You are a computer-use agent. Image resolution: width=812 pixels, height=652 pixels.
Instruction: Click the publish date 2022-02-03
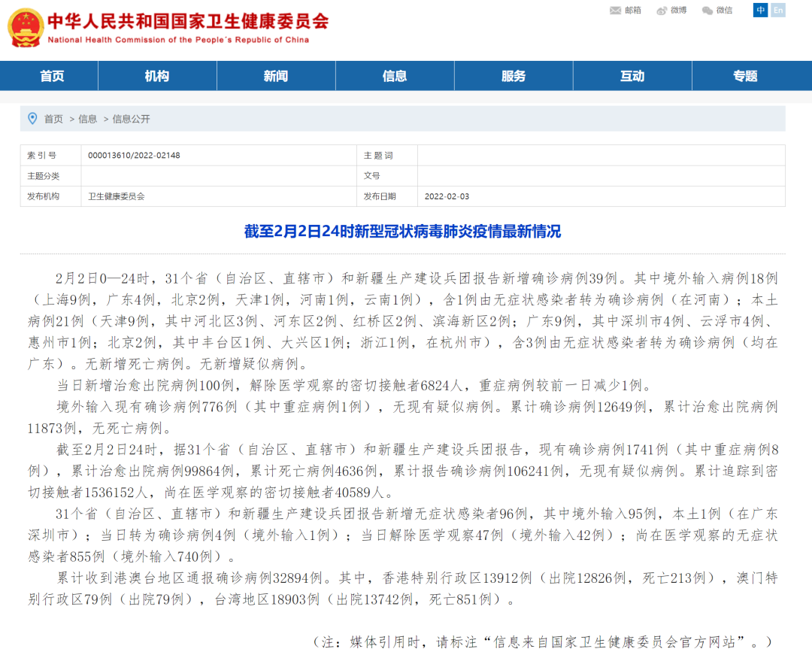pyautogui.click(x=447, y=196)
